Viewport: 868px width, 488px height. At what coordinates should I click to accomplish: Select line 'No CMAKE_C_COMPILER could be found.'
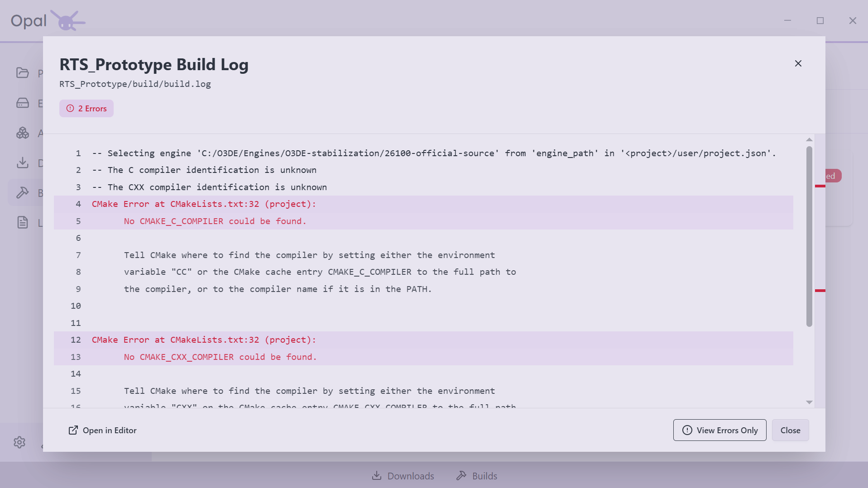(423, 221)
